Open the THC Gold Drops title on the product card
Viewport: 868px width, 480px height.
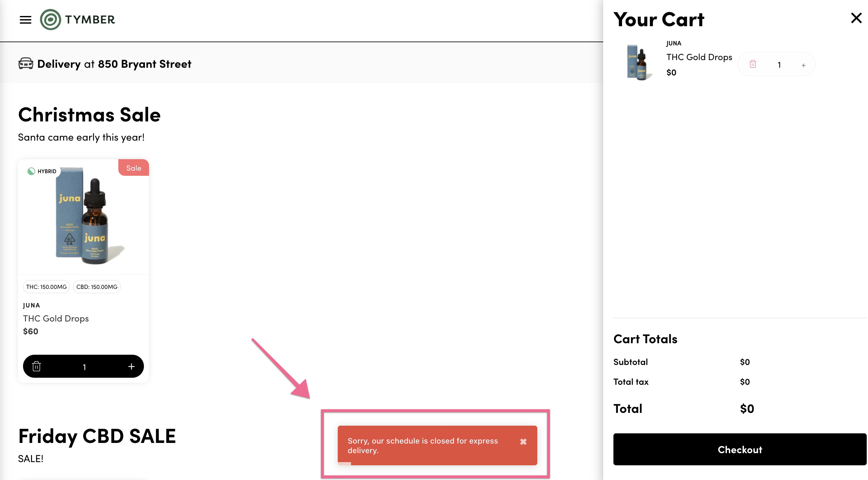click(x=56, y=318)
